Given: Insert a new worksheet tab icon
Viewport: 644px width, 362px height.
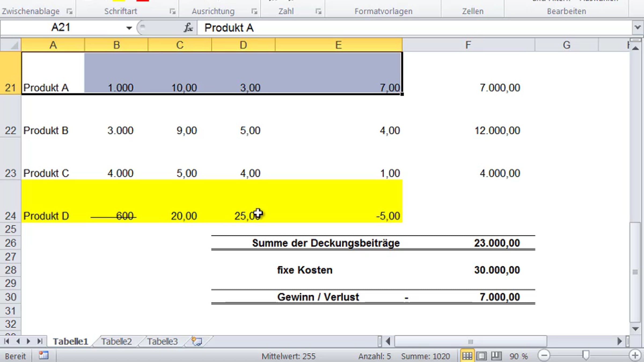Looking at the screenshot, I should tap(197, 341).
